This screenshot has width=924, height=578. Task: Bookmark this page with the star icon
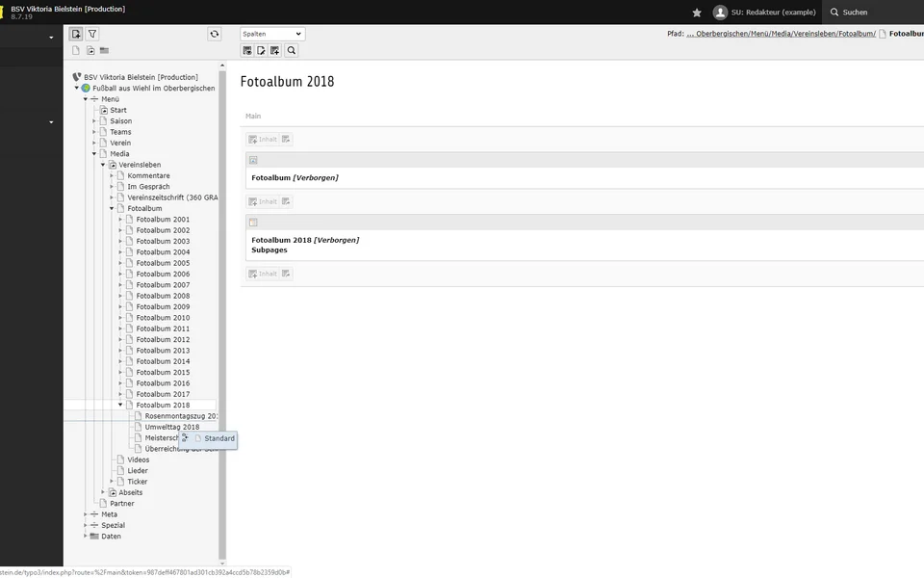(x=697, y=13)
